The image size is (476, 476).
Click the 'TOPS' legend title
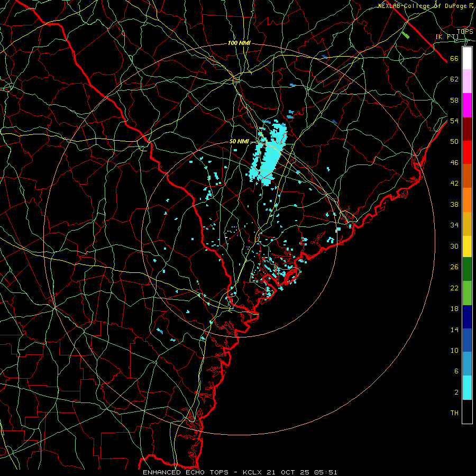(465, 32)
